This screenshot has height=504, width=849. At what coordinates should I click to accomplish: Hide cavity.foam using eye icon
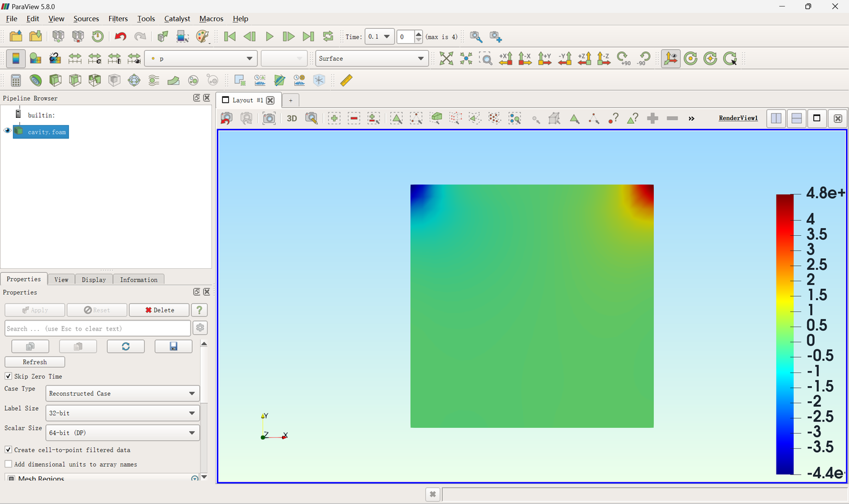tap(7, 131)
